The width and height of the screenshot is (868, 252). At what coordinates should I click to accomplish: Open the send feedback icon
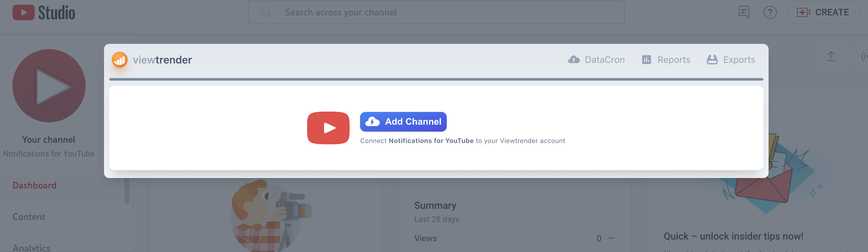pos(744,12)
